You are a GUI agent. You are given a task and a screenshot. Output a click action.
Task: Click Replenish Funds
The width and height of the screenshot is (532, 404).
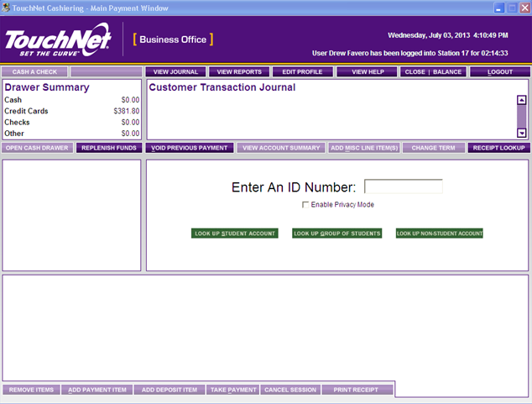(x=109, y=148)
